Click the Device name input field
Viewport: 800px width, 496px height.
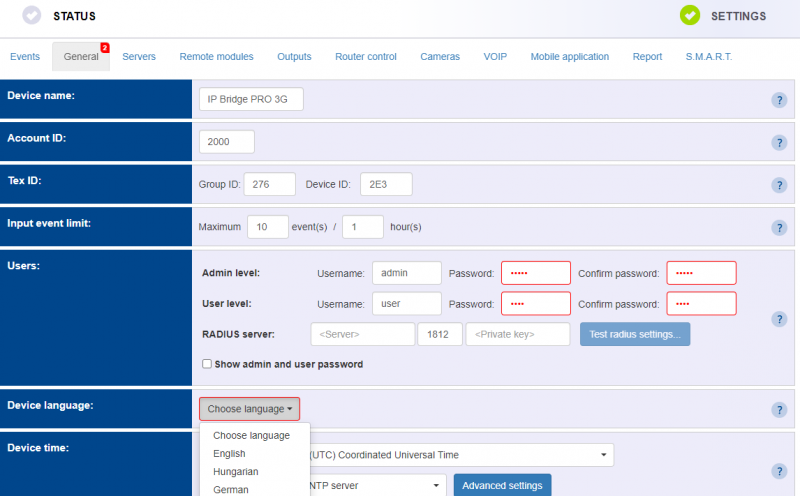251,100
